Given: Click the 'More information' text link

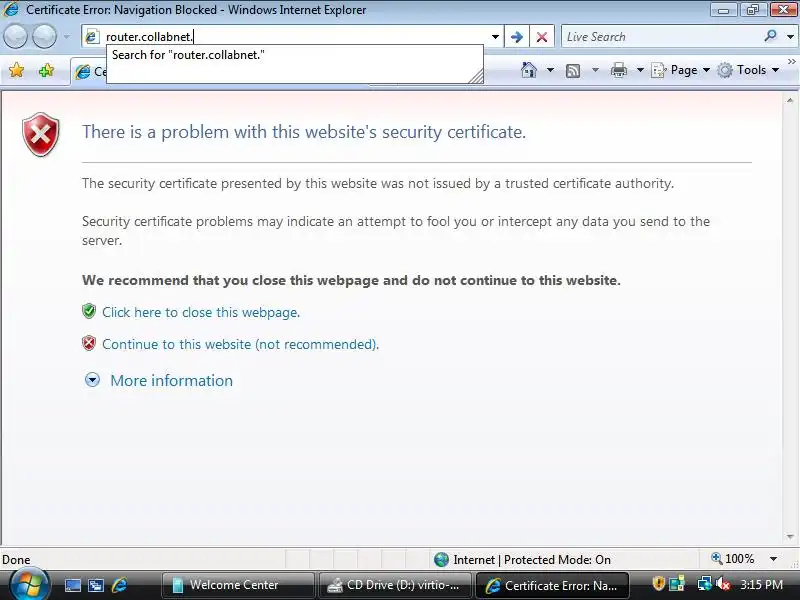Looking at the screenshot, I should 171,381.
